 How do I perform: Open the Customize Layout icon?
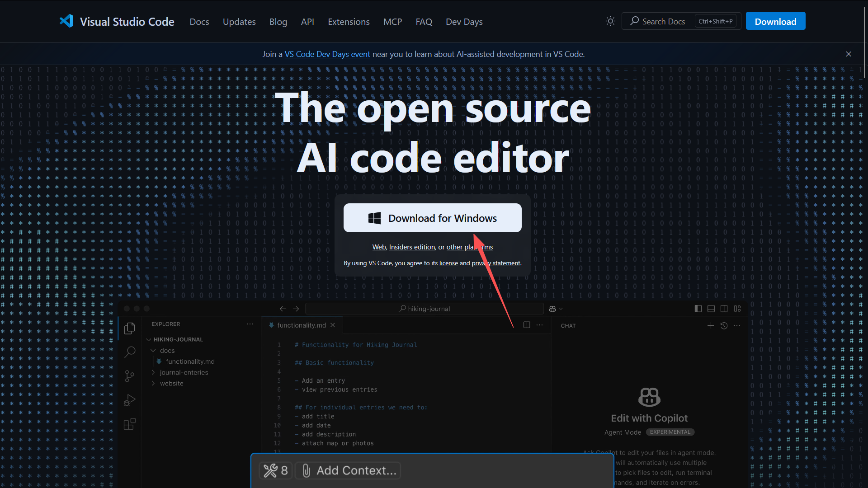tap(738, 309)
